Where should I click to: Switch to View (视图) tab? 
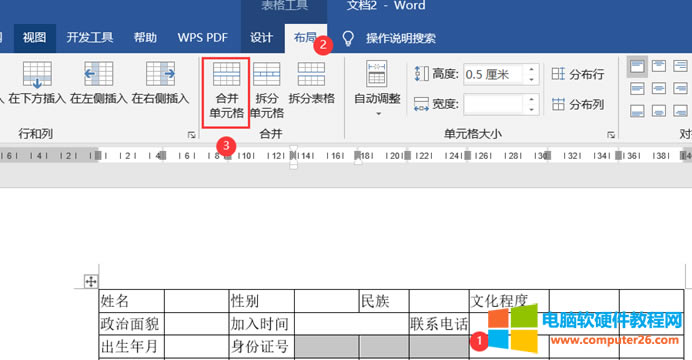point(34,38)
